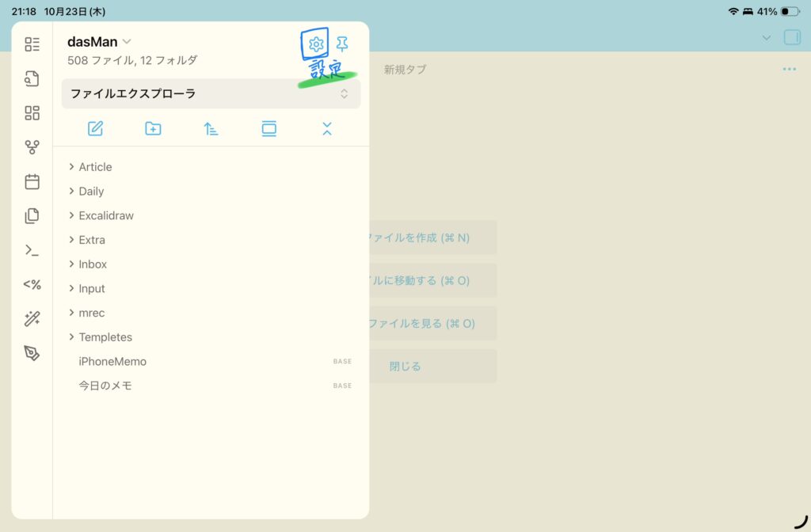Select the 新規タブ tab
811x532 pixels.
point(405,70)
